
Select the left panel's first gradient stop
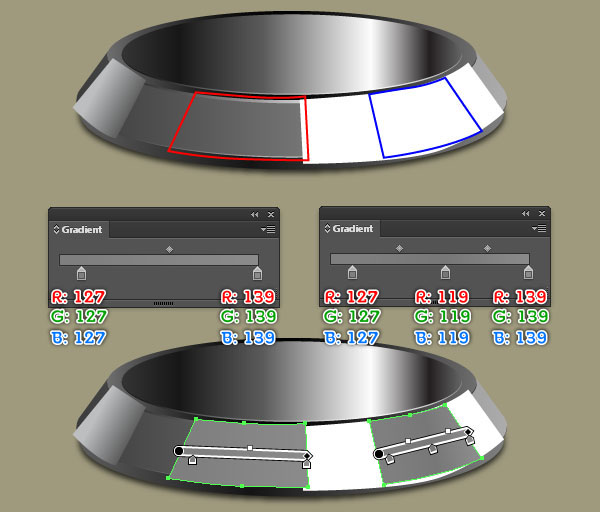(x=81, y=273)
